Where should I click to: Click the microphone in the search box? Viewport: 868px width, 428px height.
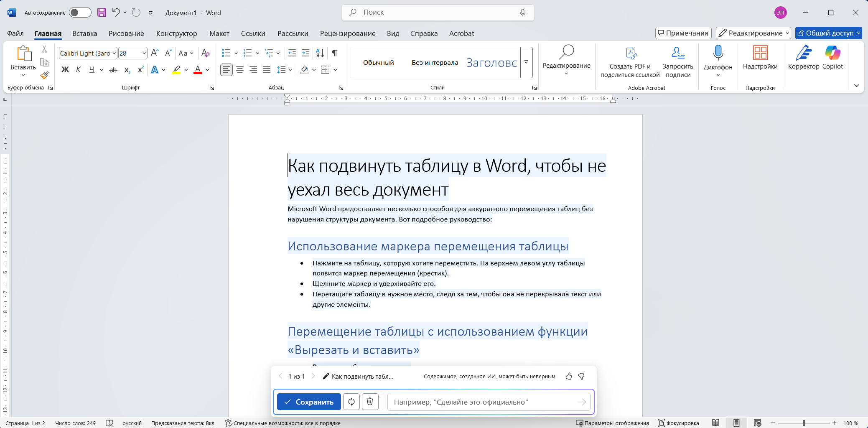click(522, 13)
